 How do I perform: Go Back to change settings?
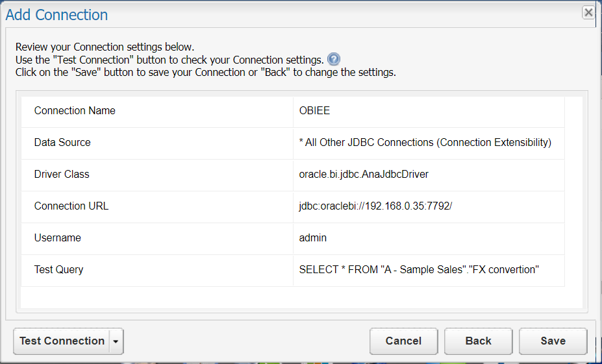pyautogui.click(x=479, y=341)
